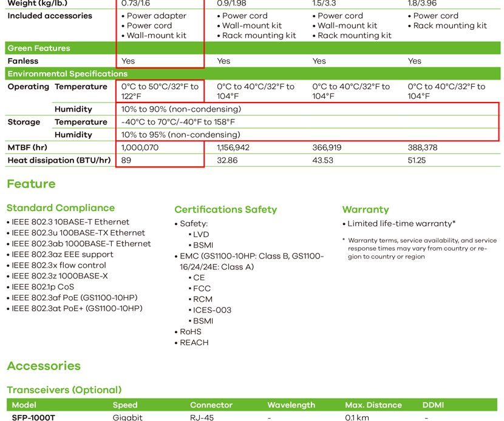Click the 'Standard Compliance' heading
Image resolution: width=504 pixels, height=421 pixels.
pos(61,208)
